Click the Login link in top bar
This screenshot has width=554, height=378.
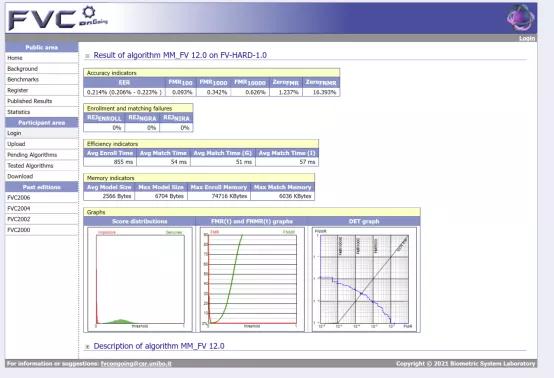pos(527,38)
